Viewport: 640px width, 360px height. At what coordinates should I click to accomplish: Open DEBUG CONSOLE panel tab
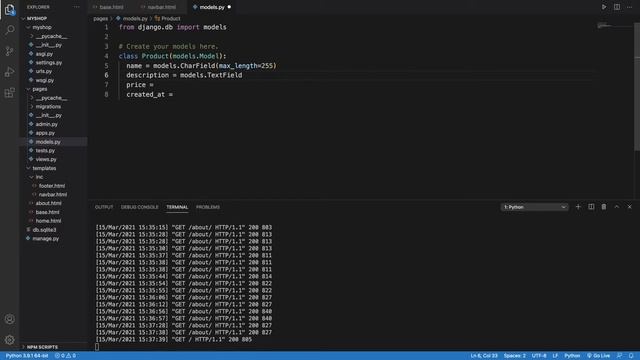pyautogui.click(x=139, y=207)
